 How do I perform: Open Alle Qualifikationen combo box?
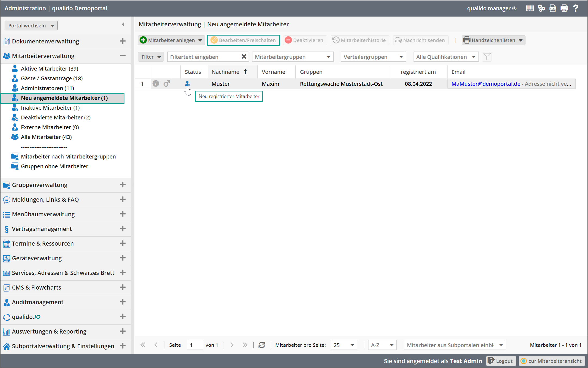coord(446,57)
